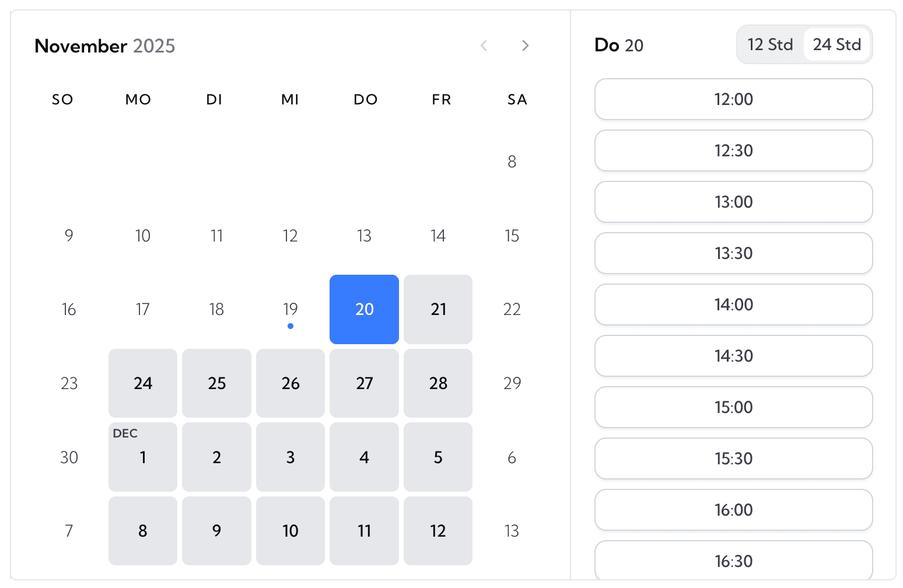Choose Wednesday December 10
Viewport: 903px width, 588px height.
[x=290, y=531]
